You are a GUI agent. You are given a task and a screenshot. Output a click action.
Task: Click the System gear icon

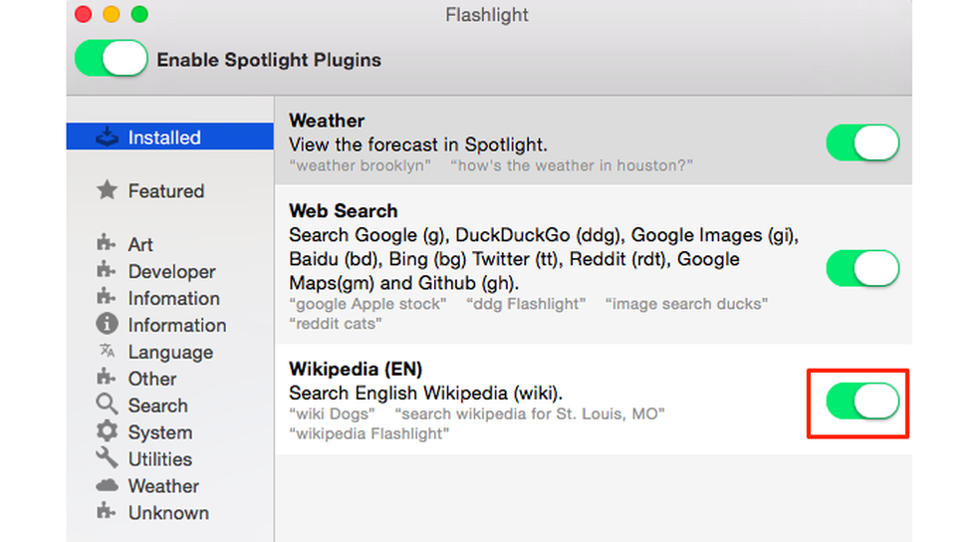[107, 432]
